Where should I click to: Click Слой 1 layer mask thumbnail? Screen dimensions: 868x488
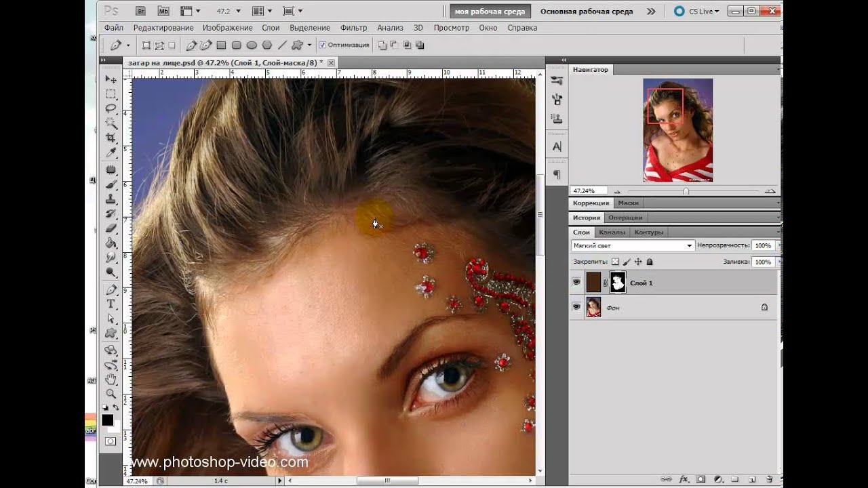pyautogui.click(x=618, y=283)
